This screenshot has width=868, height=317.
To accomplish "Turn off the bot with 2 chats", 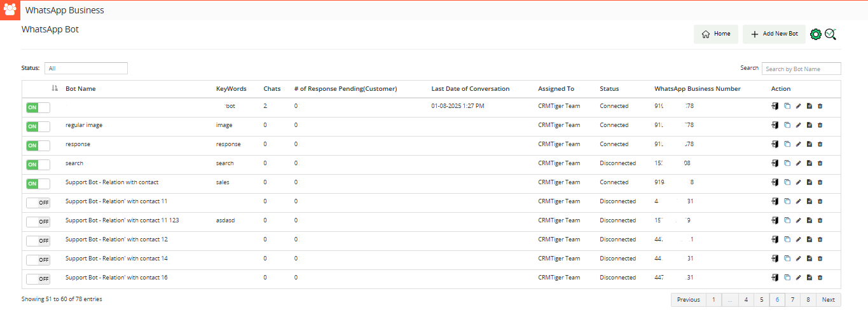I will (x=38, y=107).
